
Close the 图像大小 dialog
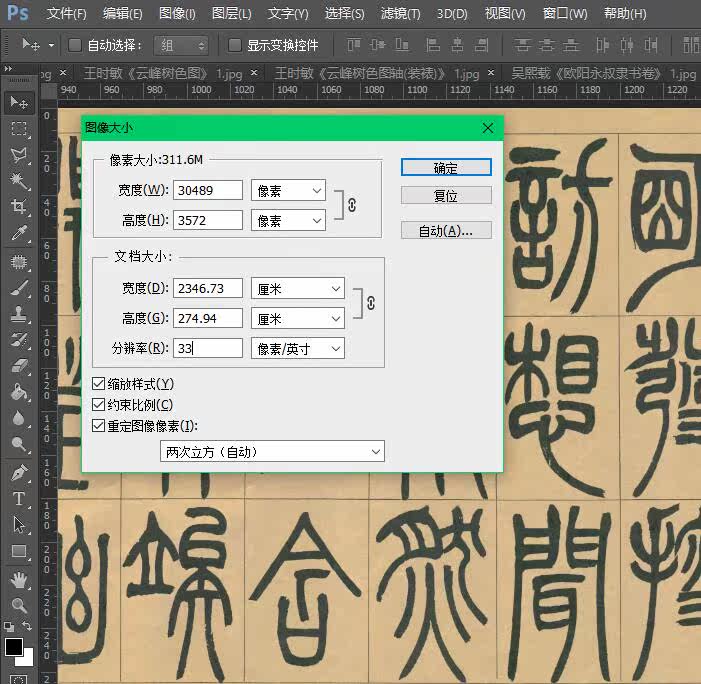(x=488, y=128)
